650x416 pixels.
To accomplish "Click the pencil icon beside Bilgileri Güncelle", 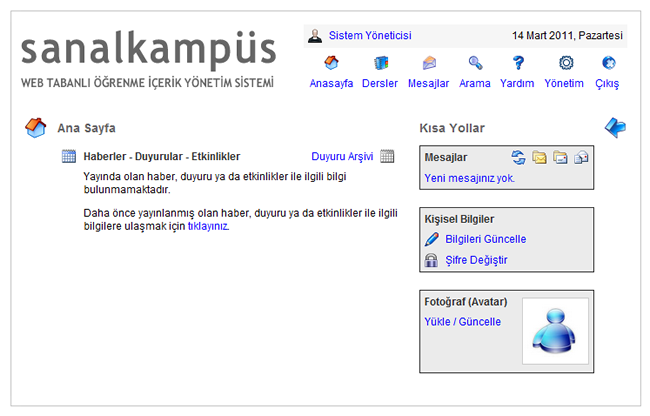I will pyautogui.click(x=432, y=239).
